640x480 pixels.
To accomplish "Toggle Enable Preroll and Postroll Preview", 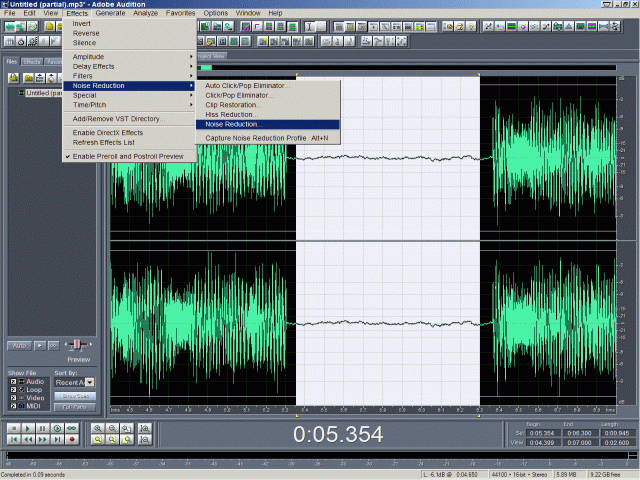I will click(129, 156).
